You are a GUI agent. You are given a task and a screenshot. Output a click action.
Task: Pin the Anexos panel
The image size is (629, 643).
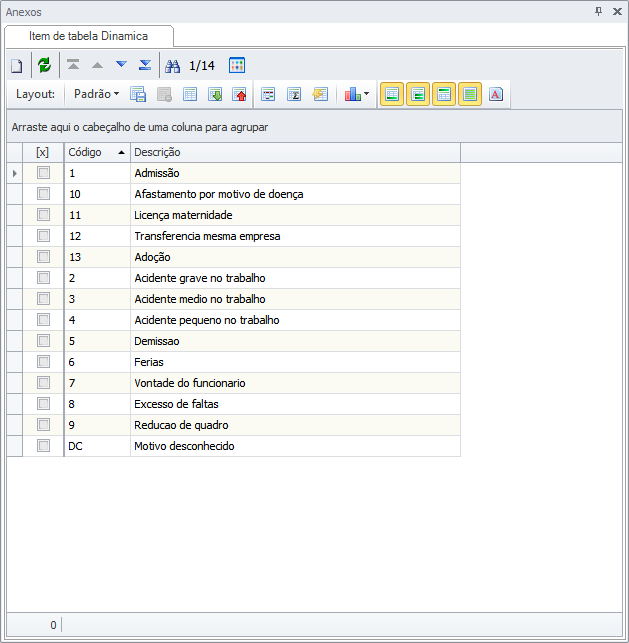pyautogui.click(x=599, y=11)
